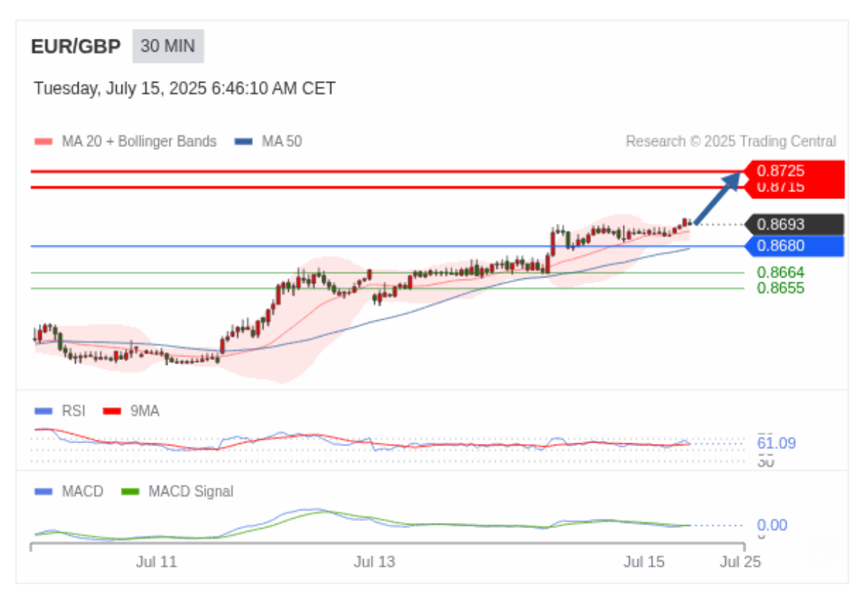Click the Jul 15 date axis label
The image size is (865, 616).
644,562
